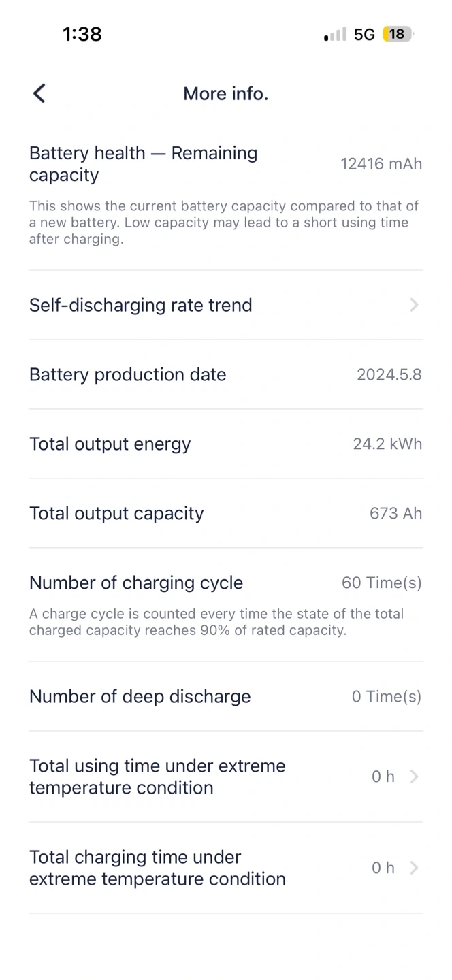Tap the Total output energy label
The height and width of the screenshot is (980, 452).
110,444
